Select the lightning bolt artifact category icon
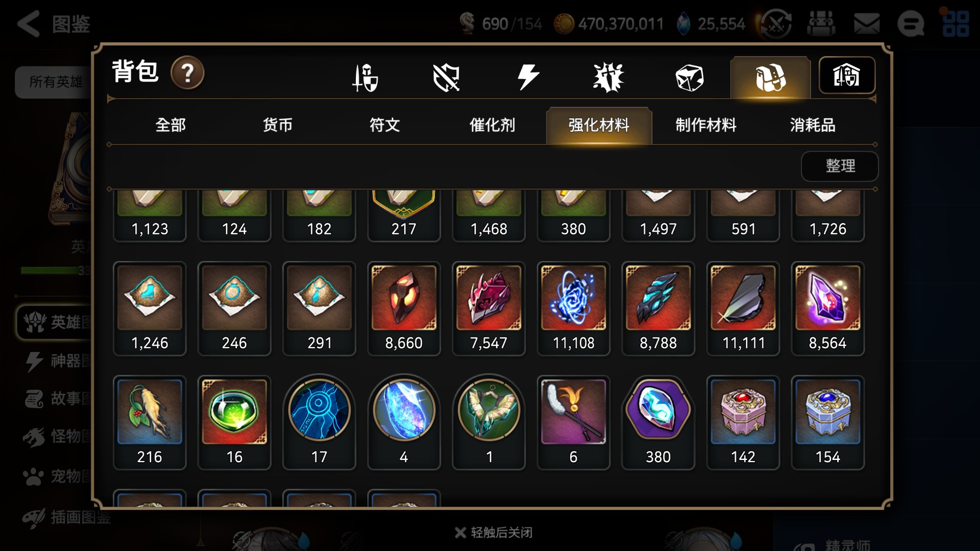The width and height of the screenshot is (980, 551). [528, 77]
